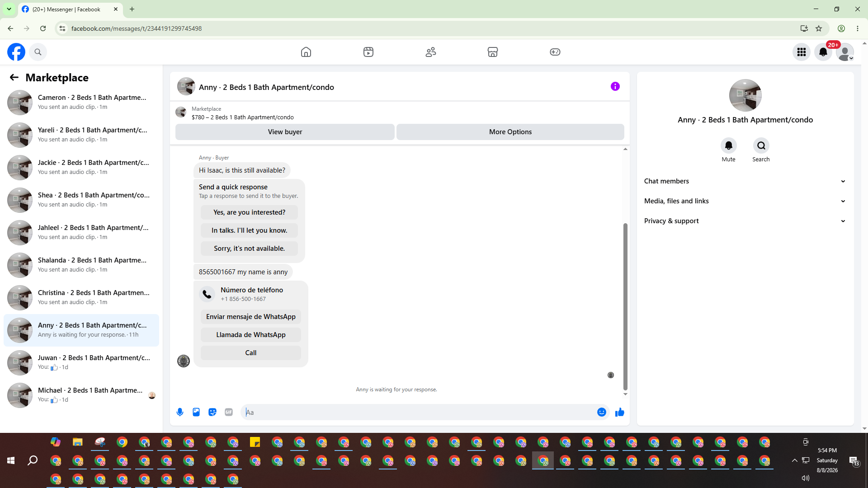Record a voice clip with the microphone
This screenshot has width=868, height=488.
click(180, 412)
